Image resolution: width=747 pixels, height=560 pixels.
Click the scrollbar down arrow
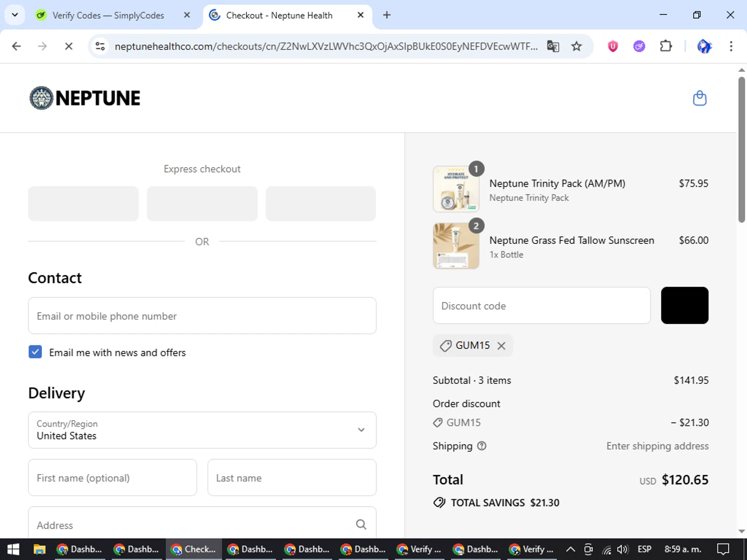742,532
